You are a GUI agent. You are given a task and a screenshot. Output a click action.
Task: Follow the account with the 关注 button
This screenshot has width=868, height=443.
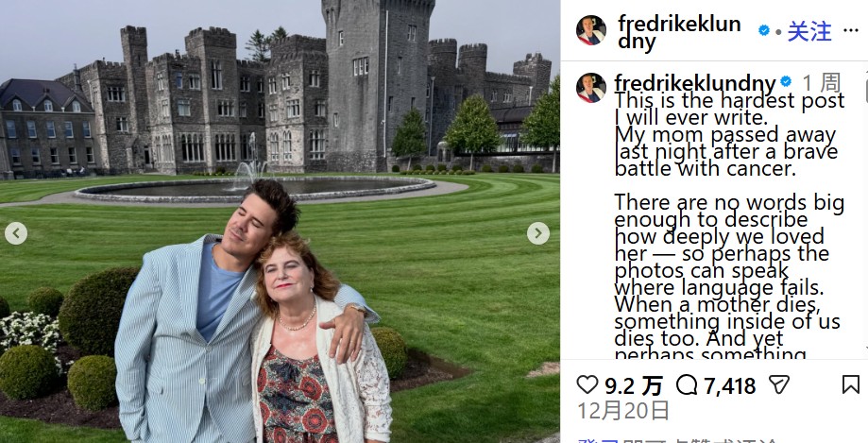[x=809, y=31]
